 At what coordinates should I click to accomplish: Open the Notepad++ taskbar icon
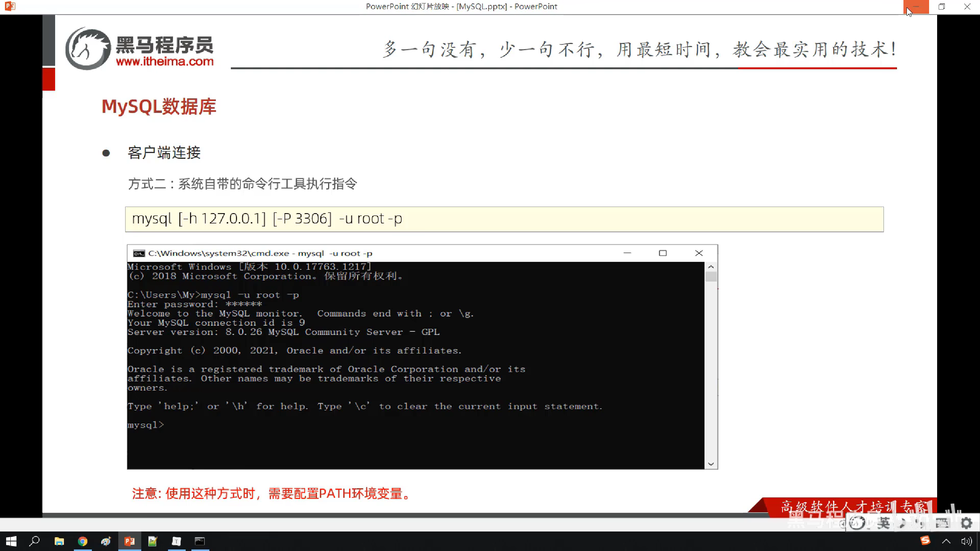[153, 541]
